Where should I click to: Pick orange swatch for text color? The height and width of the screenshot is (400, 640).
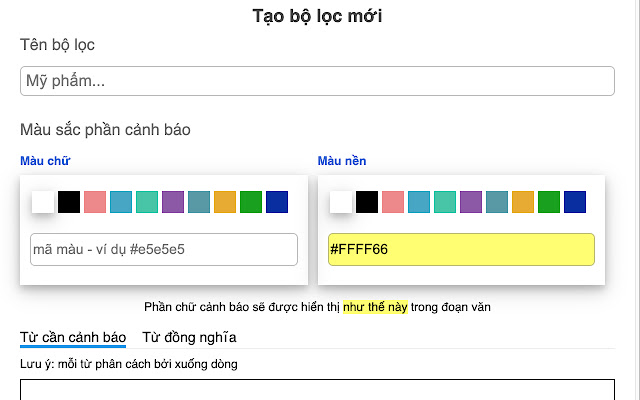tap(225, 202)
